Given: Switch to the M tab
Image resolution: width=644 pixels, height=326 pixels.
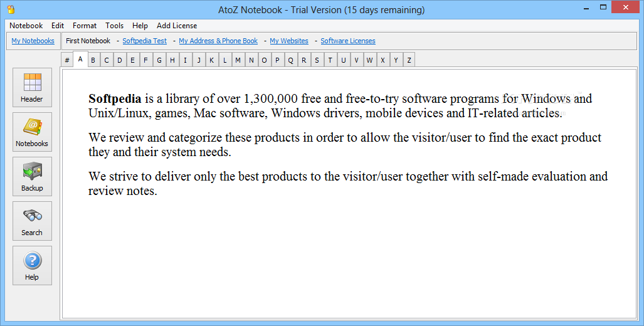Looking at the screenshot, I should 238,60.
